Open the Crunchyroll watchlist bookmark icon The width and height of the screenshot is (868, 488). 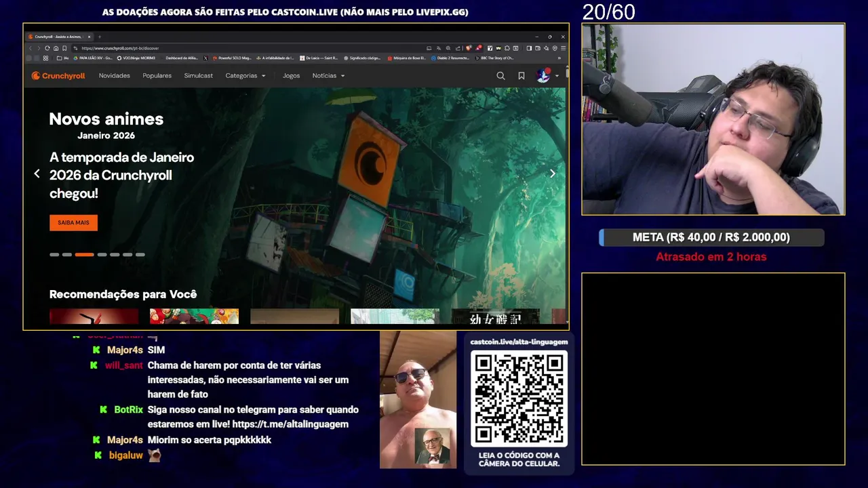[x=521, y=76]
